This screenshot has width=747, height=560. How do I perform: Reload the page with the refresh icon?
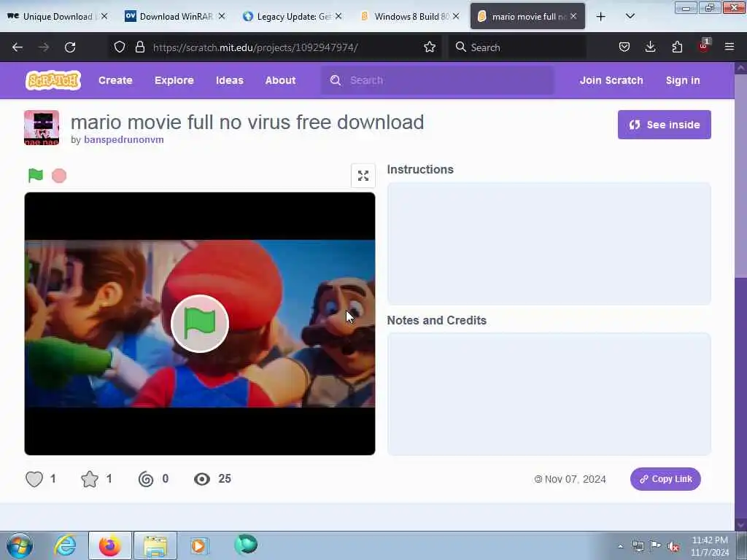click(x=70, y=47)
